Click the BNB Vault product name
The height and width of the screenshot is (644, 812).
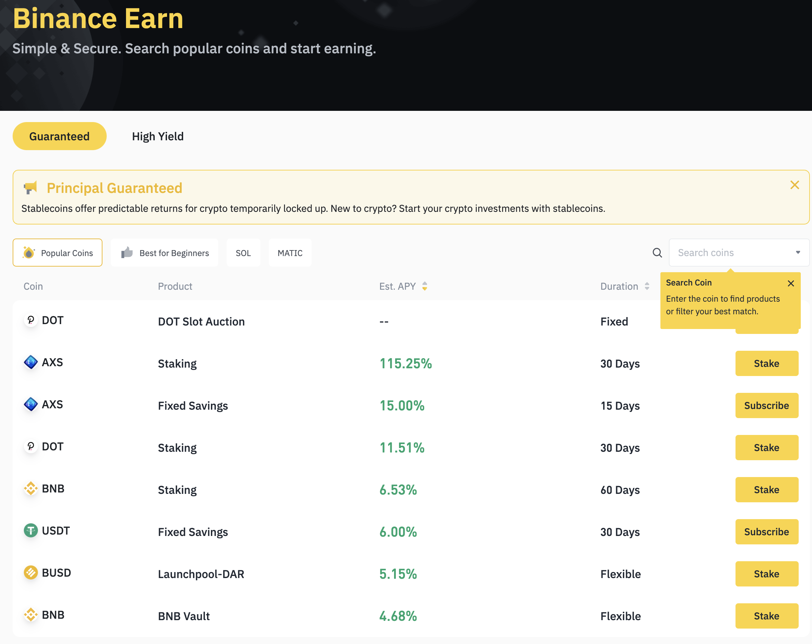coord(184,616)
